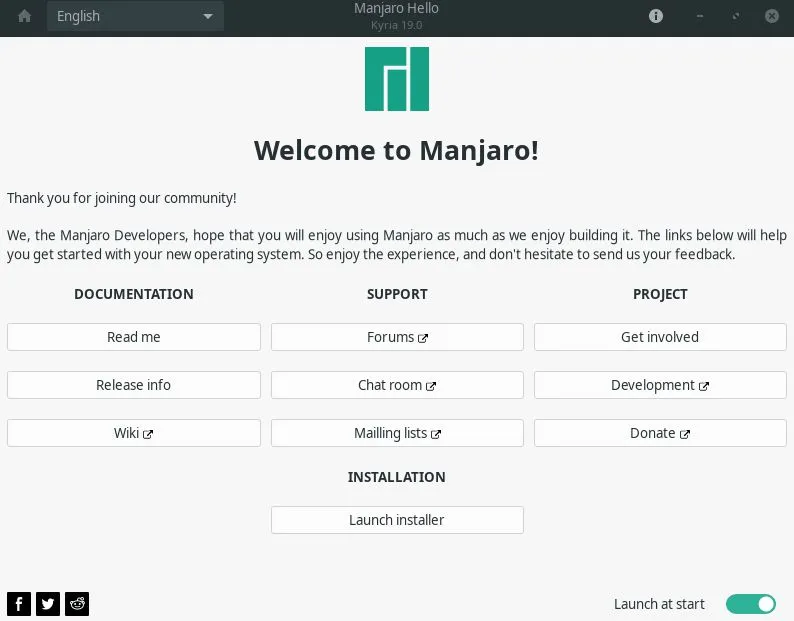Toggle Launch at start switch

click(751, 604)
